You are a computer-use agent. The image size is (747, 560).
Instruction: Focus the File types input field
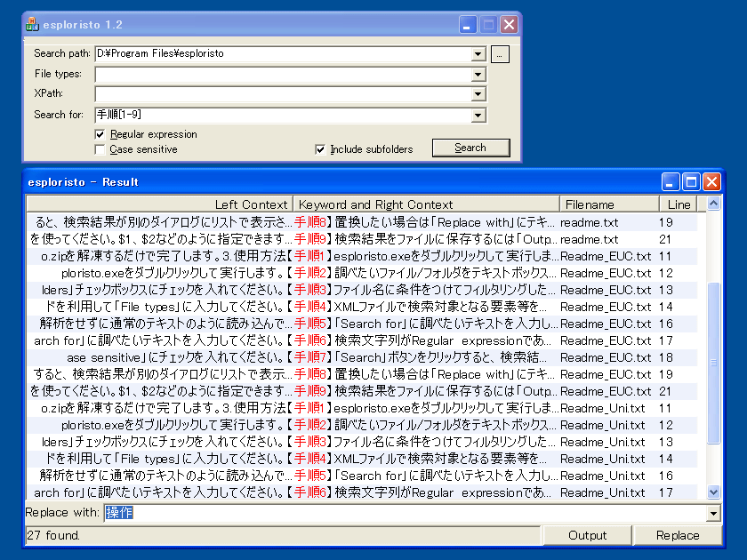coord(283,75)
